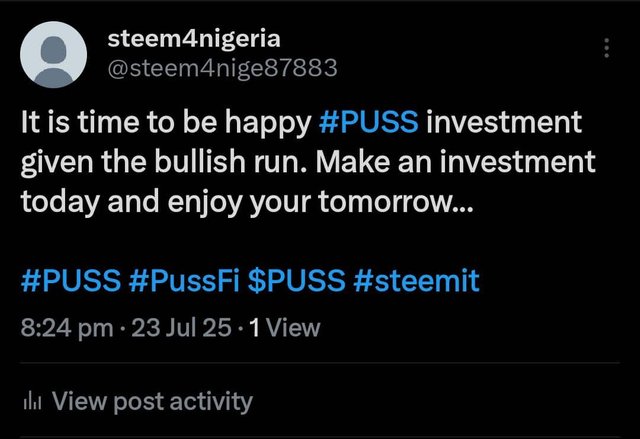The width and height of the screenshot is (640, 439).
Task: Open View post activity
Action: pos(138,401)
